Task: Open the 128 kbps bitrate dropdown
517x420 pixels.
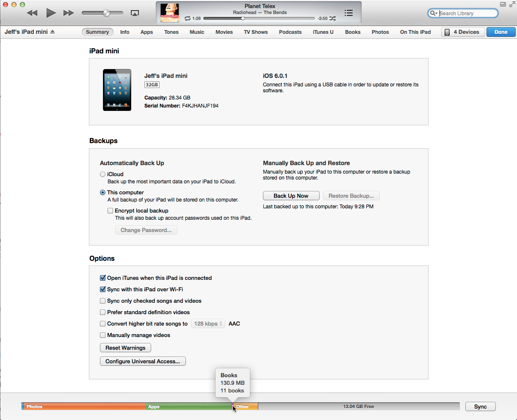Action: [208, 323]
